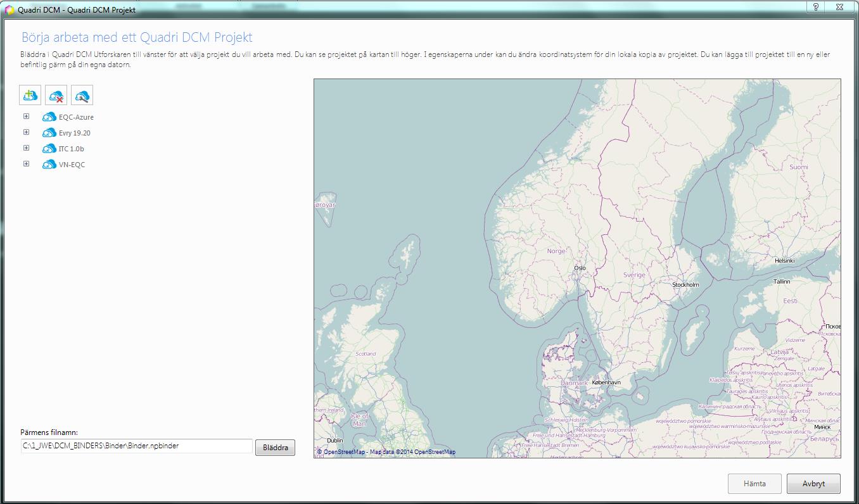Click the Bläddra browse button
859x504 pixels.
pos(275,448)
